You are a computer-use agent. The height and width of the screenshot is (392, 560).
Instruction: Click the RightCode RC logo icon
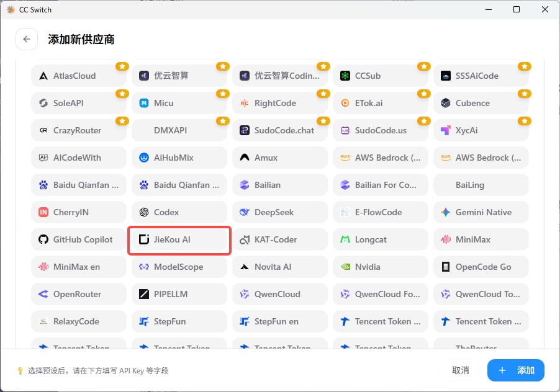tap(244, 103)
